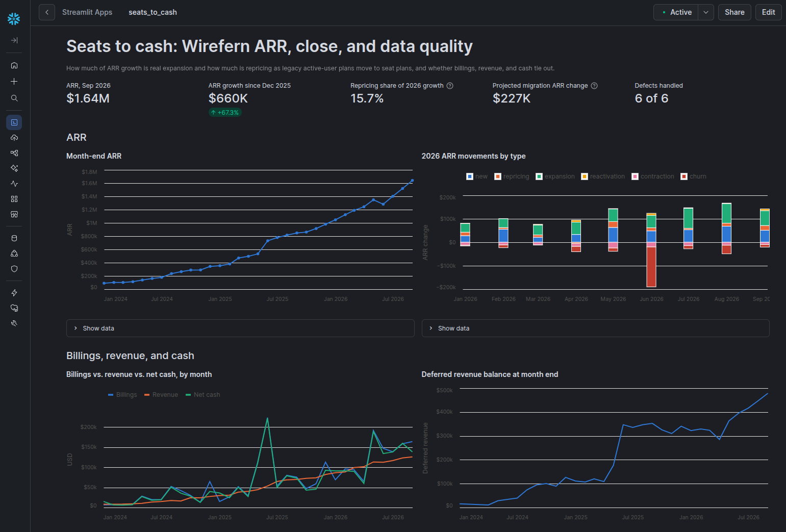The width and height of the screenshot is (786, 532).
Task: Click the Revenue legend entry
Action: point(161,395)
